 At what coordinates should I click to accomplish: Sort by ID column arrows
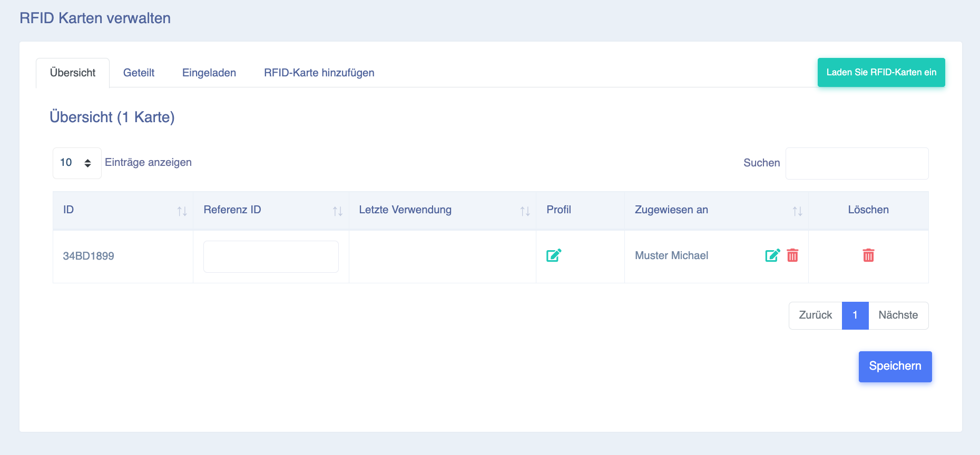tap(182, 211)
